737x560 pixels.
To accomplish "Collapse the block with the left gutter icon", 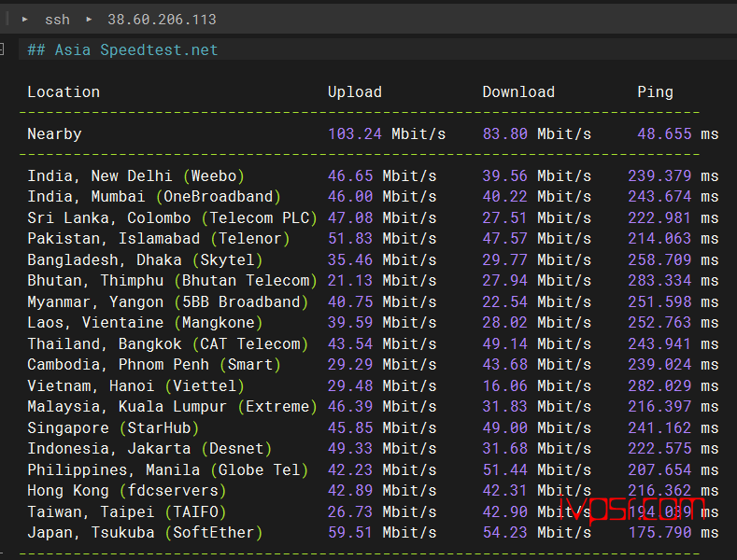I will (x=2, y=49).
